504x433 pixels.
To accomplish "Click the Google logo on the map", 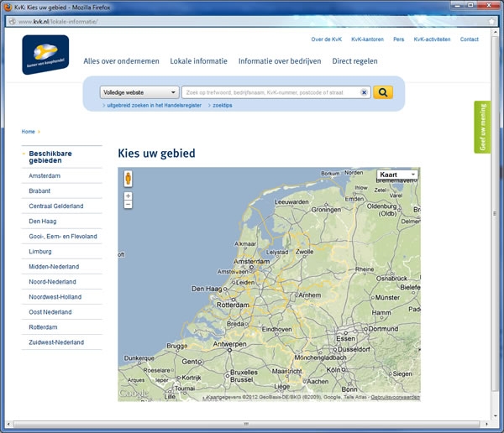I will click(132, 393).
